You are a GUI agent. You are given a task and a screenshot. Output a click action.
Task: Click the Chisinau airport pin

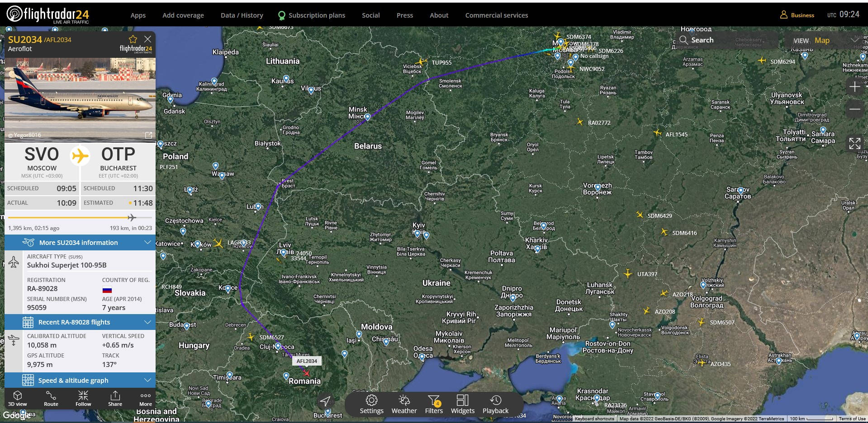coord(386,342)
